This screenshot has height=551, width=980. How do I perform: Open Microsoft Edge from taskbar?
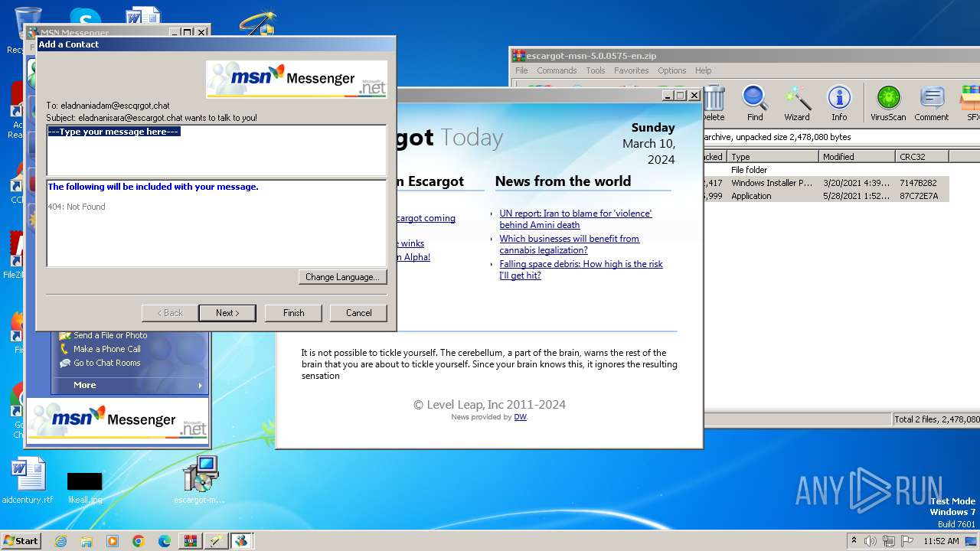165,541
